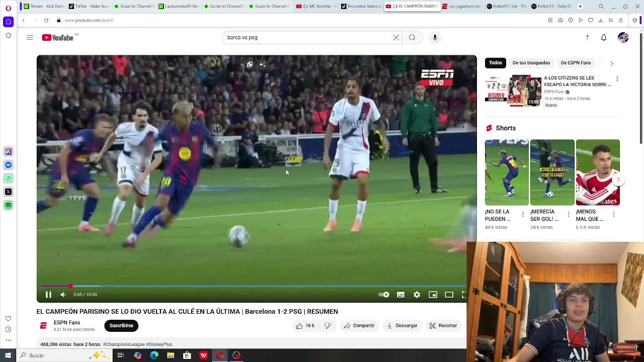Share video via Compartir
The height and width of the screenshot is (362, 644).
click(x=359, y=326)
